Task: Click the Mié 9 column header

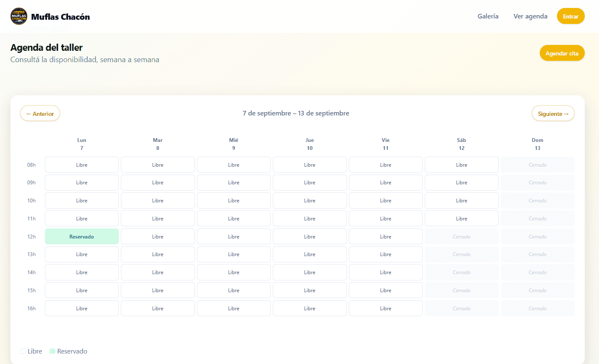Action: [234, 144]
